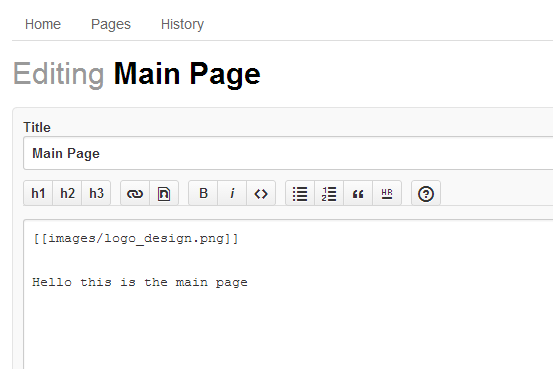The width and height of the screenshot is (553, 369).
Task: Toggle bold formatting with B button
Action: pos(203,193)
